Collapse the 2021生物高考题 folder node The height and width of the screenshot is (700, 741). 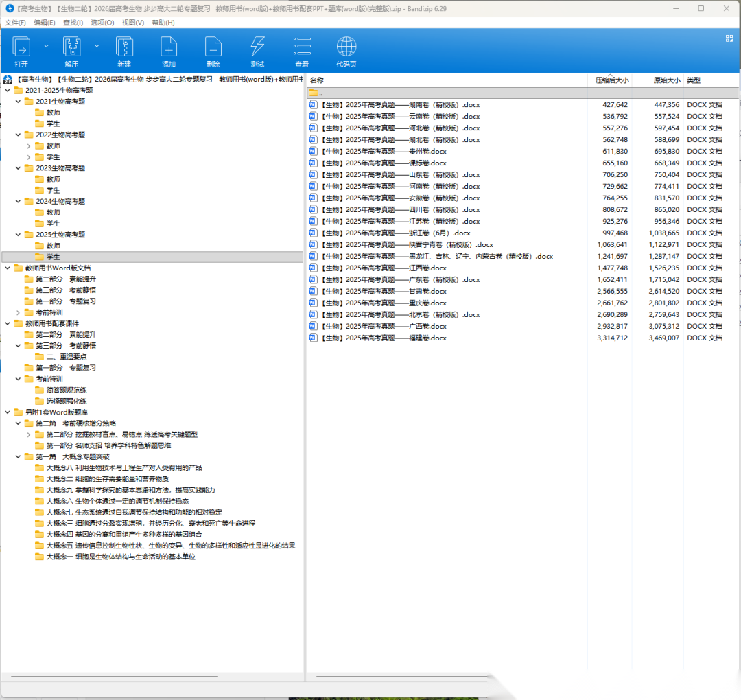(18, 102)
